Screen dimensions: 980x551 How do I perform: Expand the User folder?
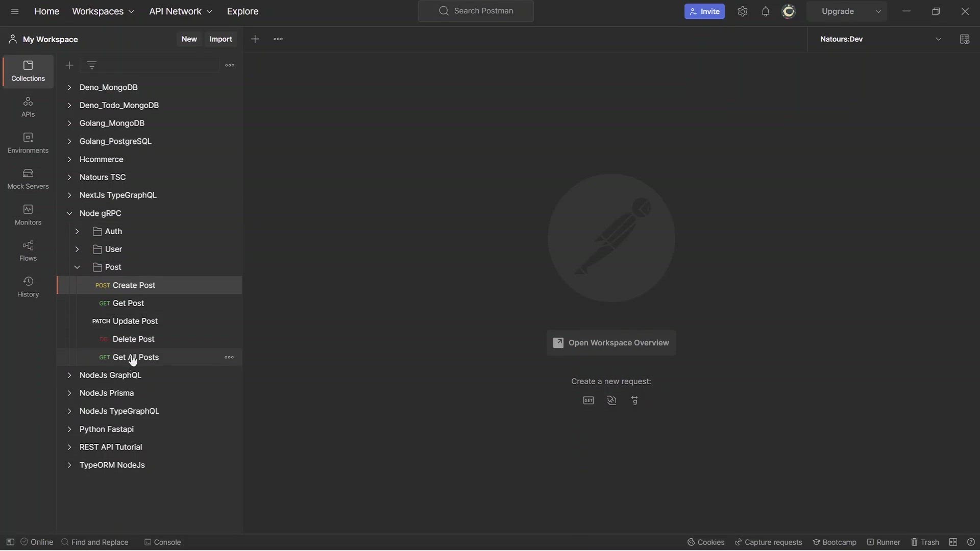(x=77, y=249)
